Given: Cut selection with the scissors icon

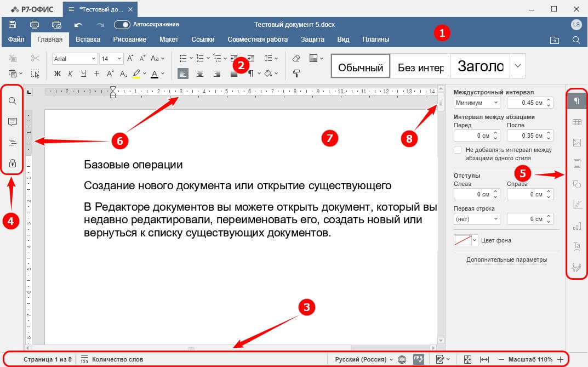Looking at the screenshot, I should tap(35, 58).
